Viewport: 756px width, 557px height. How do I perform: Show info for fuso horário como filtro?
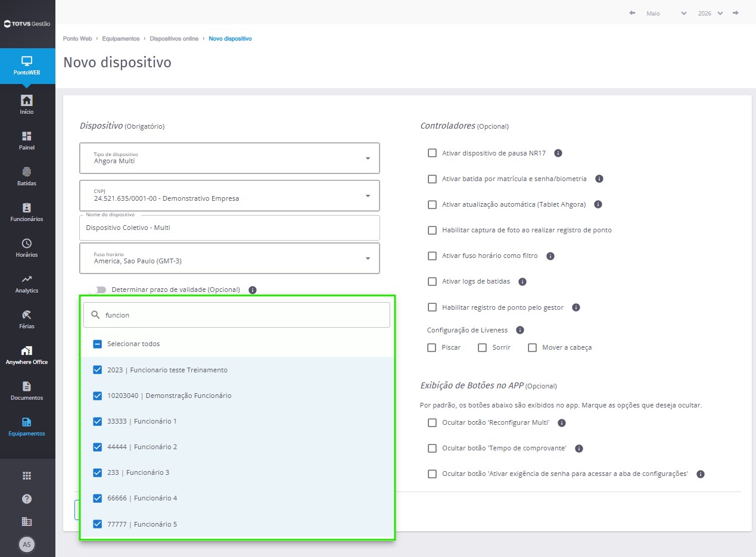[x=550, y=256]
